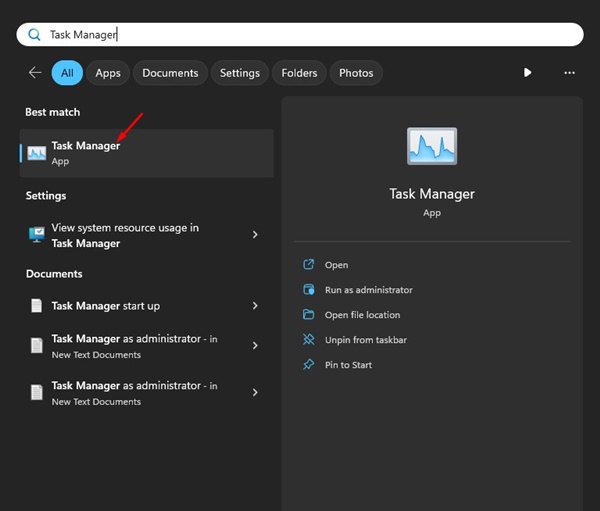Viewport: 600px width, 511px height.
Task: Select the Photos filter tab
Action: click(x=356, y=73)
